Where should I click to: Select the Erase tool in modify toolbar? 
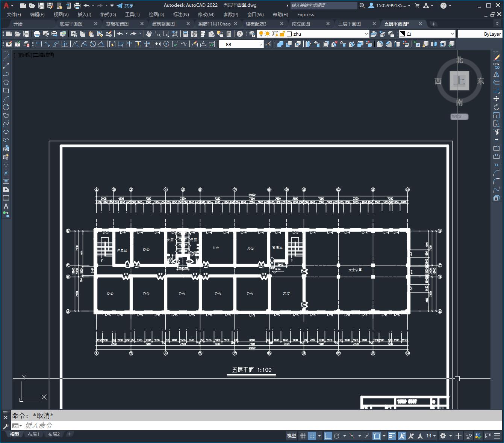[x=496, y=57]
